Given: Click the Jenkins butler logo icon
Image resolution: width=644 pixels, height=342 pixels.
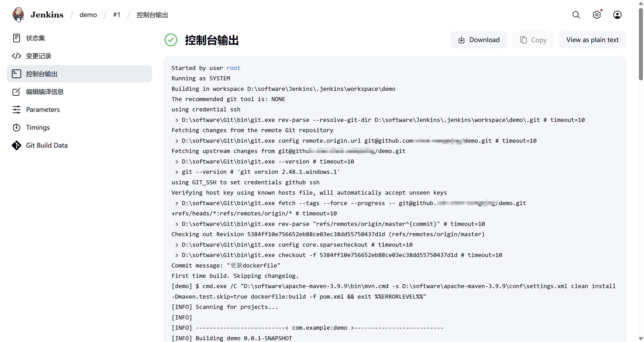Looking at the screenshot, I should (18, 15).
